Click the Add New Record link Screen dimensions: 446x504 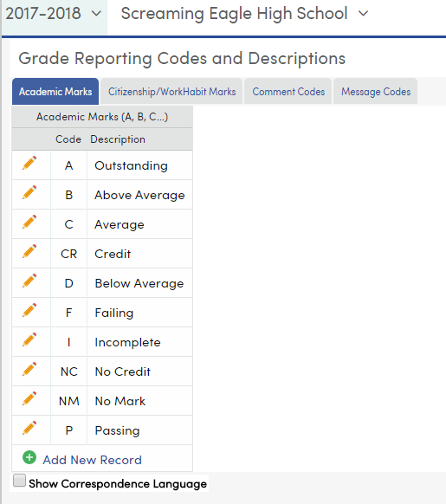(93, 460)
